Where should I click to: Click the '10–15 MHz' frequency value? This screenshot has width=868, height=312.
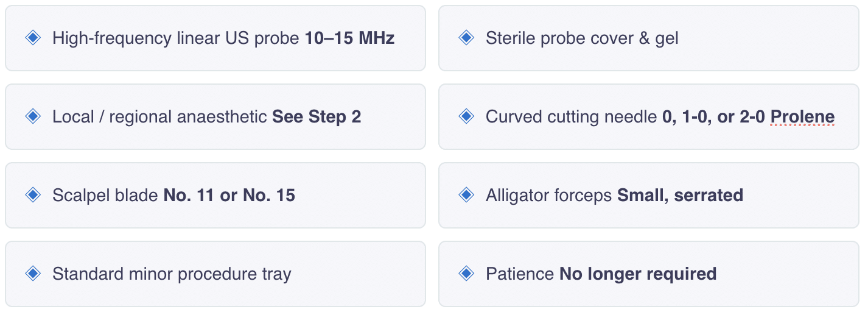349,38
